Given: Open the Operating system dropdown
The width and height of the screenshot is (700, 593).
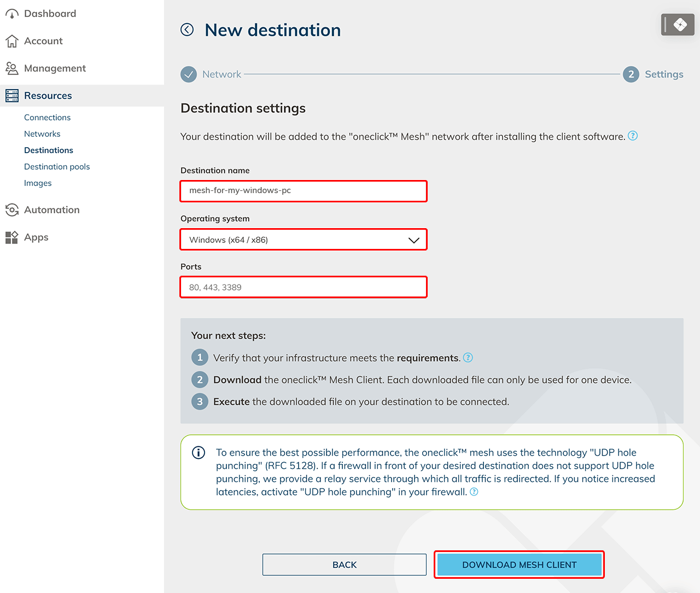Looking at the screenshot, I should click(x=304, y=240).
